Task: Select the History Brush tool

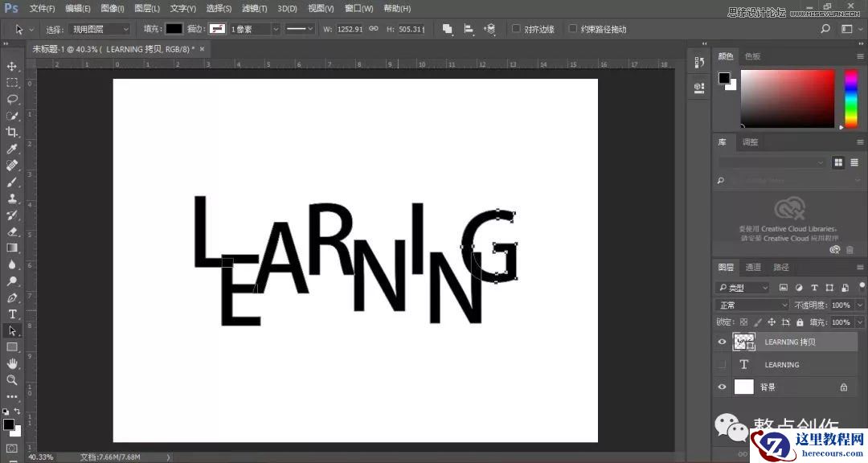Action: (x=11, y=215)
